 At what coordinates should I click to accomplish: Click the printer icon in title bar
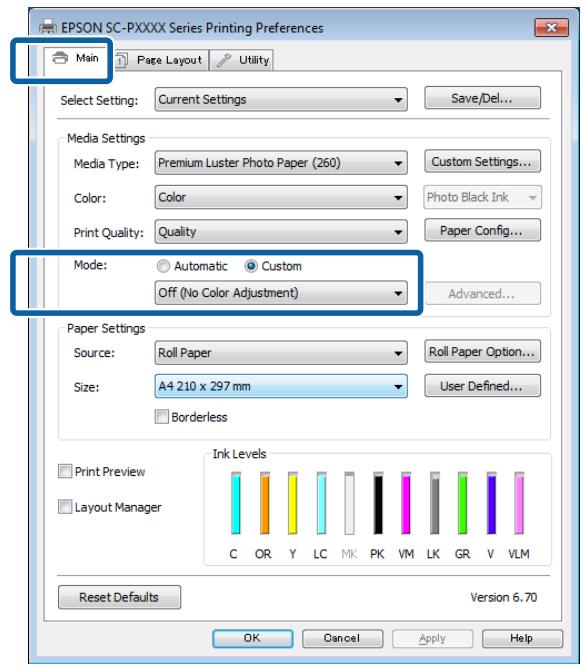pos(47,27)
